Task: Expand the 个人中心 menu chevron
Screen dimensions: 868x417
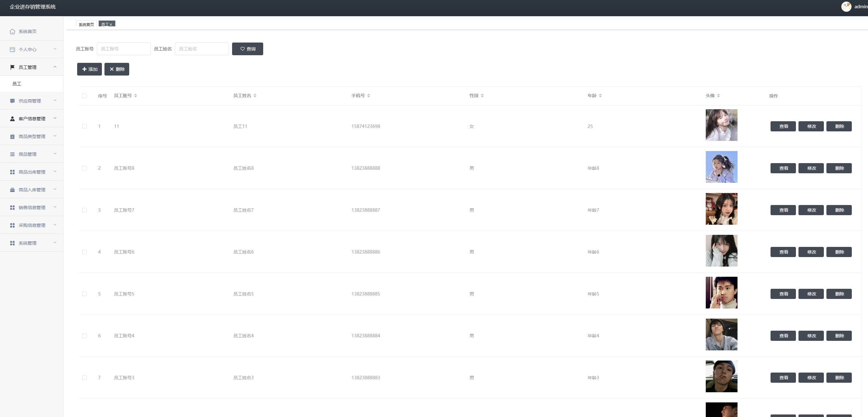Action: click(55, 49)
